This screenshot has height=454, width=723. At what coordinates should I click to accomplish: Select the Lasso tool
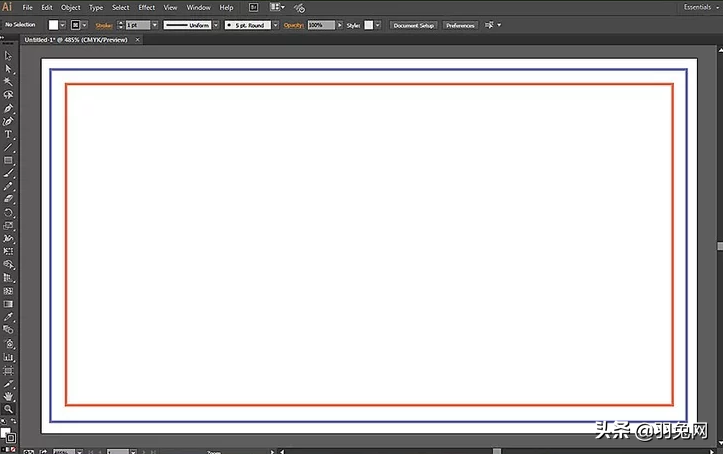[8, 95]
